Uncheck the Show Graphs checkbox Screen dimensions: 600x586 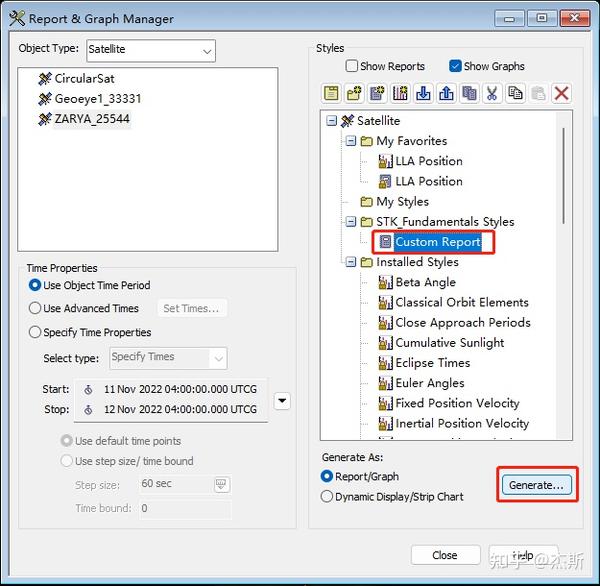tap(455, 66)
